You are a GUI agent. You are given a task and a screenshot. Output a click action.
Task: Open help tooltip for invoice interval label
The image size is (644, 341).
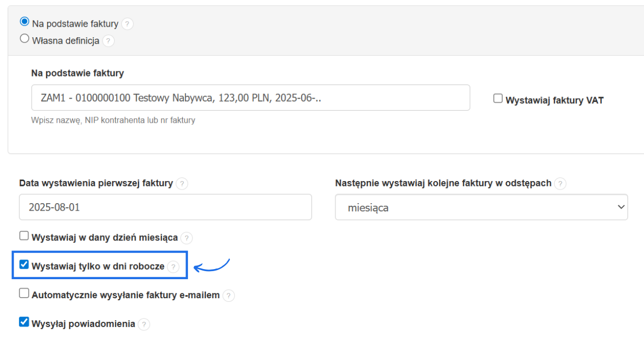(561, 184)
